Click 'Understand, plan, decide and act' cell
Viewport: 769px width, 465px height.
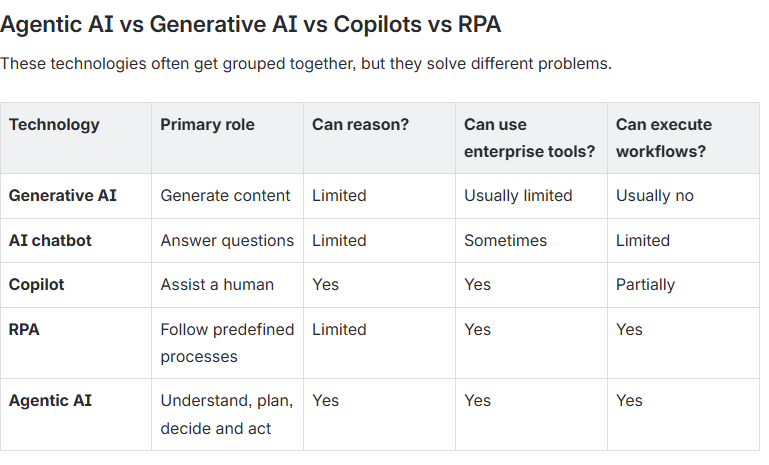coord(227,414)
